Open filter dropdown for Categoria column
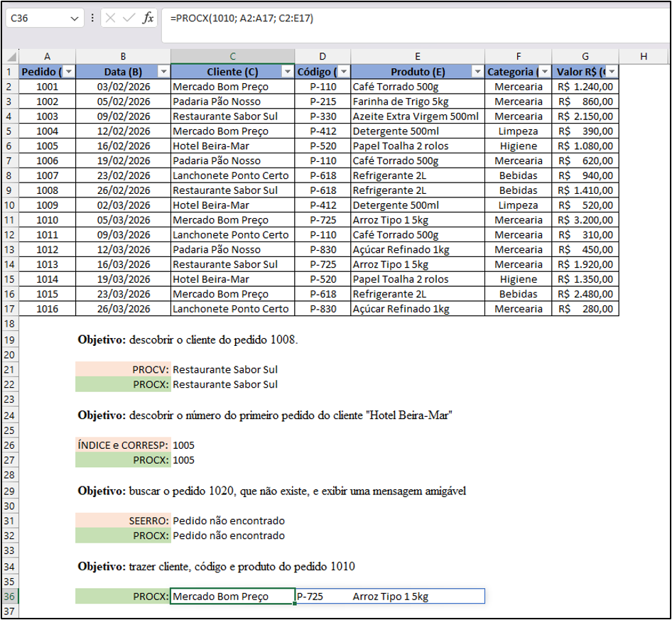This screenshot has height=620, width=672. 544,72
